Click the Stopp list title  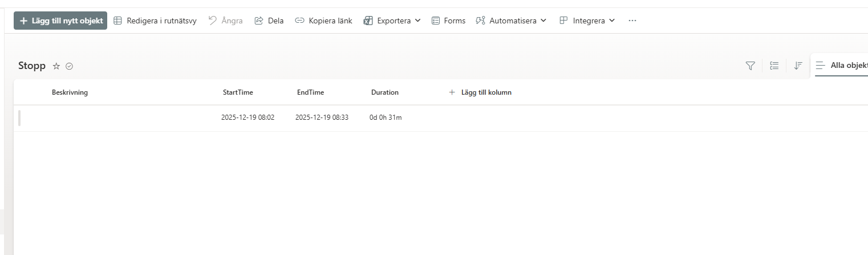click(32, 66)
